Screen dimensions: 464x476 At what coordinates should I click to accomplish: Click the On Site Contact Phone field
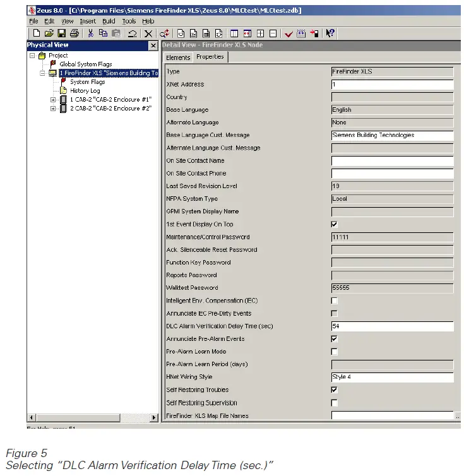(x=392, y=174)
